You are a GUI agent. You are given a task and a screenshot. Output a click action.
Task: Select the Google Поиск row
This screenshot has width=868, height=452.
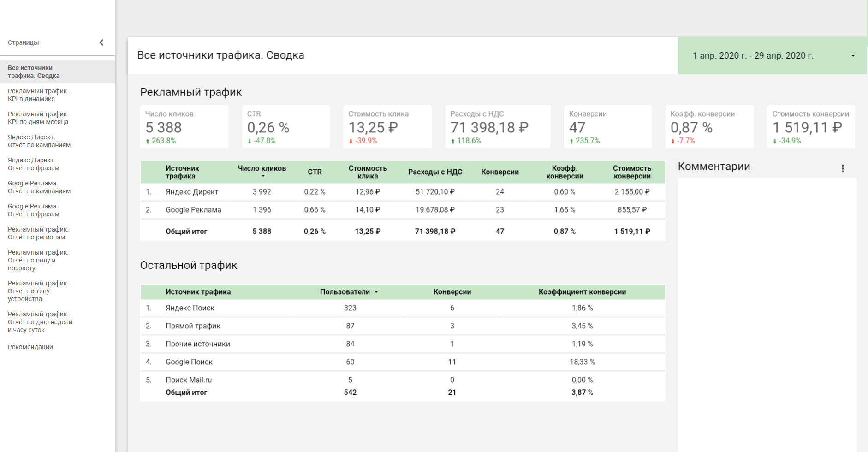click(x=189, y=362)
